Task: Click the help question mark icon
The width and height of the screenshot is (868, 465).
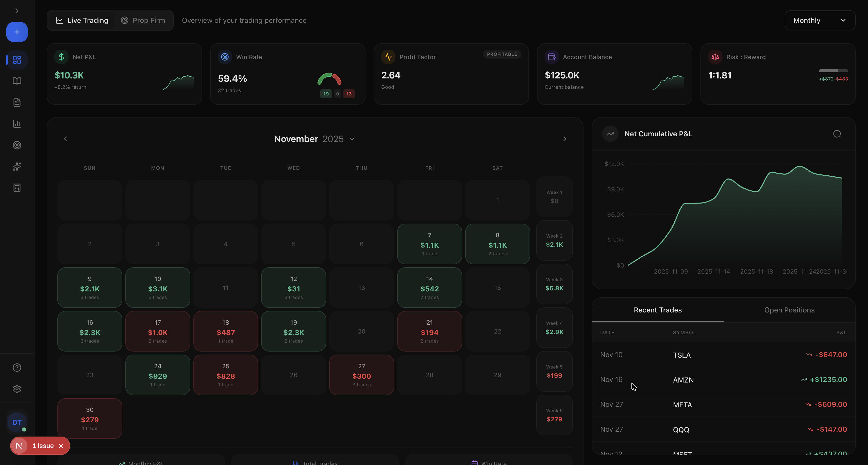Action: tap(17, 367)
